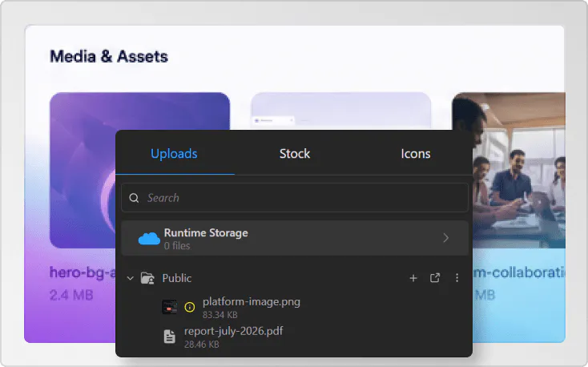This screenshot has width=588, height=367.
Task: Click the blue cloud storage icon
Action: [149, 239]
